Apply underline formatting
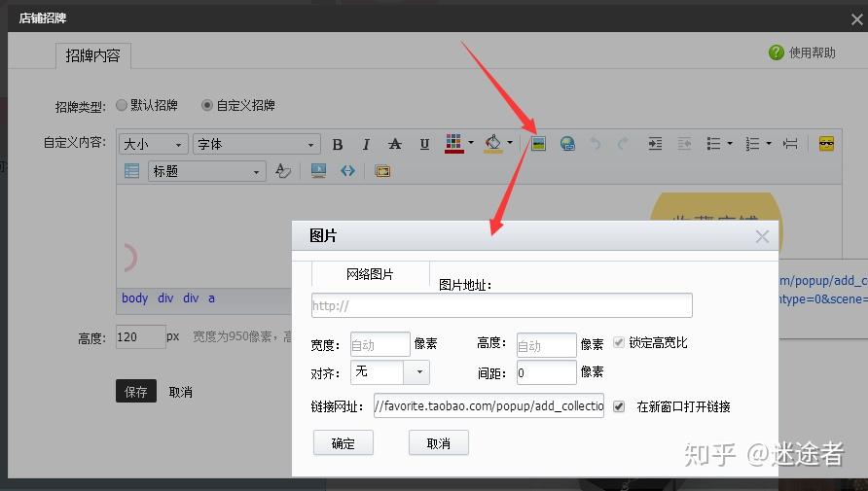Viewport: 868px width, 491px height. click(x=424, y=144)
